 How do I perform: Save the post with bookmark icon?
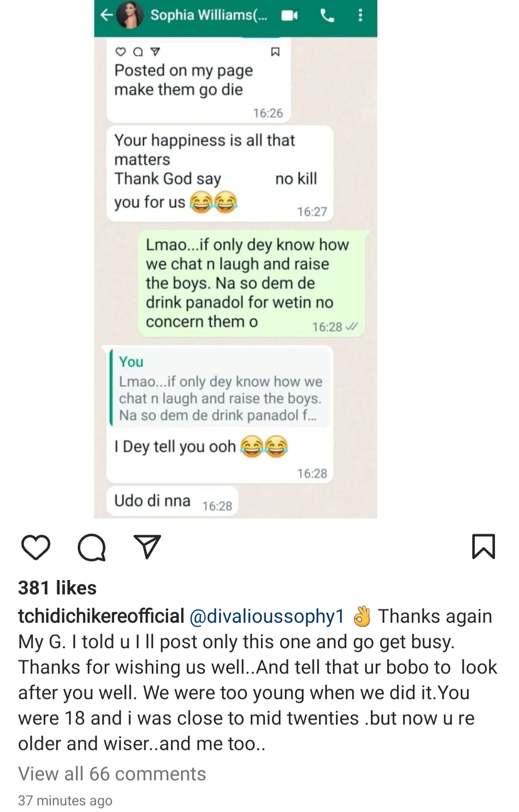[483, 547]
